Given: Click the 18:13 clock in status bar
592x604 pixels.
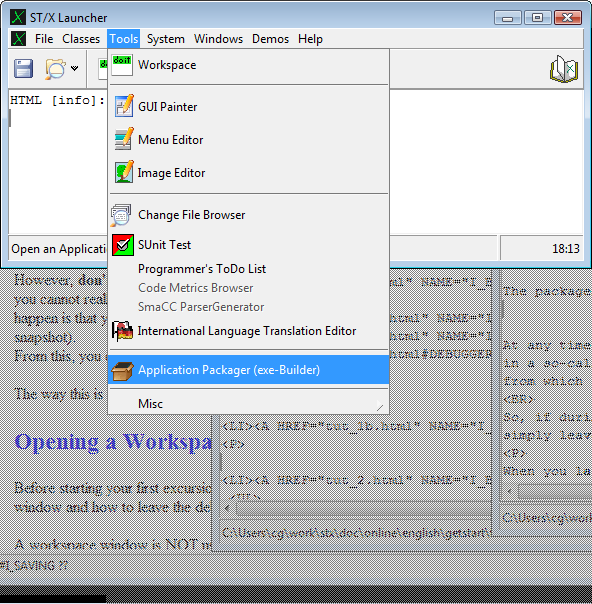Looking at the screenshot, I should [565, 249].
